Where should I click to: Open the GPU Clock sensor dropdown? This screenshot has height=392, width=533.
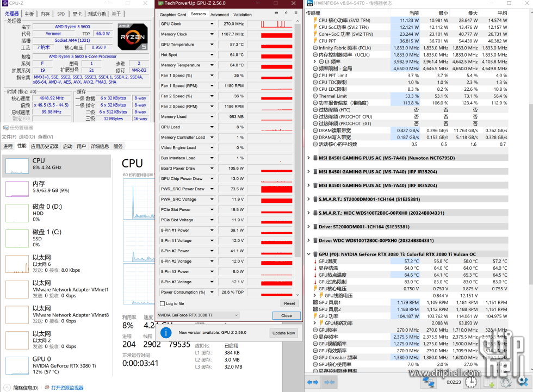click(212, 24)
